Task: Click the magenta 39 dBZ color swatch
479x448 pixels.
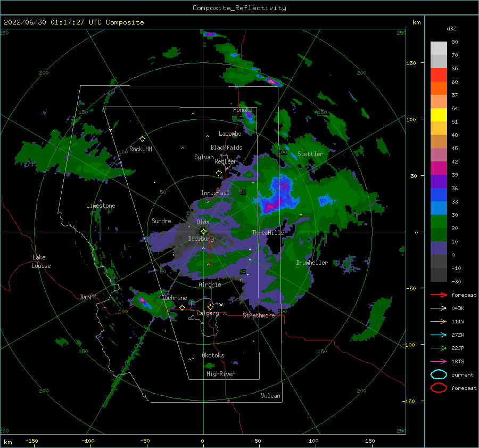Action: 439,168
